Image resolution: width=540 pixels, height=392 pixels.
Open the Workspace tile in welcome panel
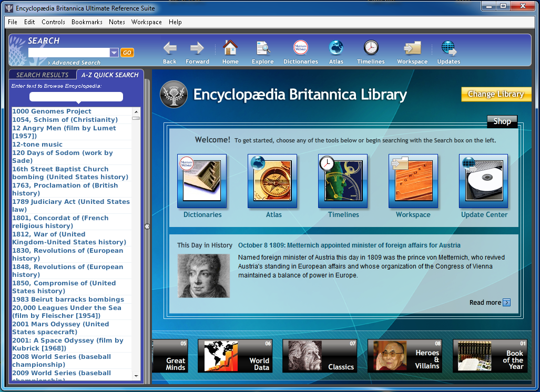click(x=413, y=181)
